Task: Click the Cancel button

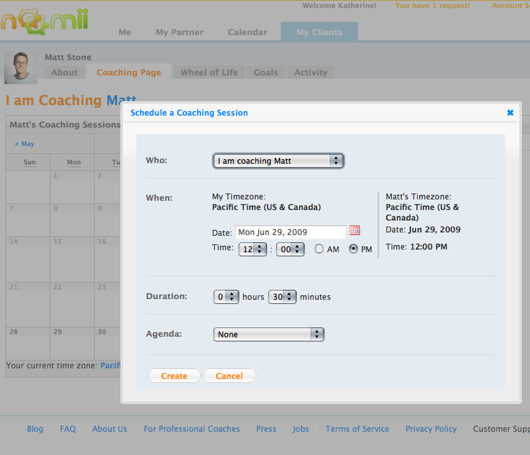Action: click(x=229, y=376)
